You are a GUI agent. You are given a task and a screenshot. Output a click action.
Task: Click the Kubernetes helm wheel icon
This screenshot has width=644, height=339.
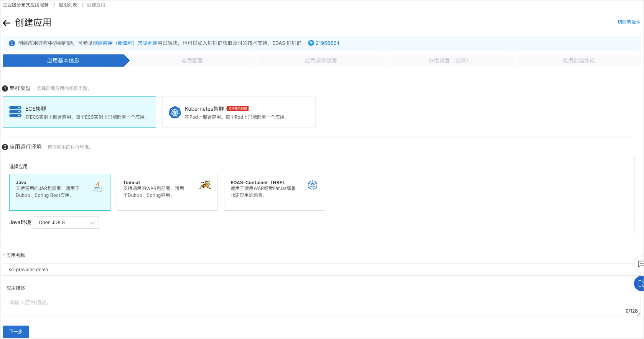(x=175, y=112)
